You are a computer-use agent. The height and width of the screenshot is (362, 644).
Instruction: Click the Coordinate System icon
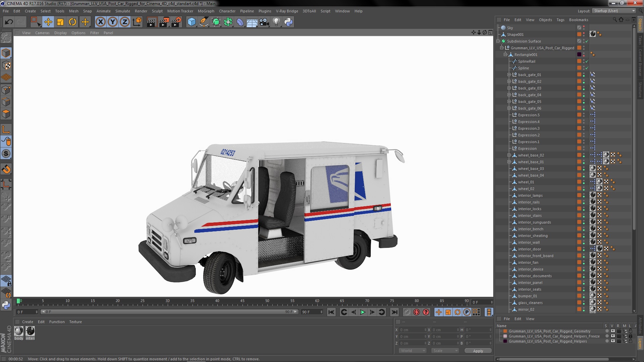[137, 22]
